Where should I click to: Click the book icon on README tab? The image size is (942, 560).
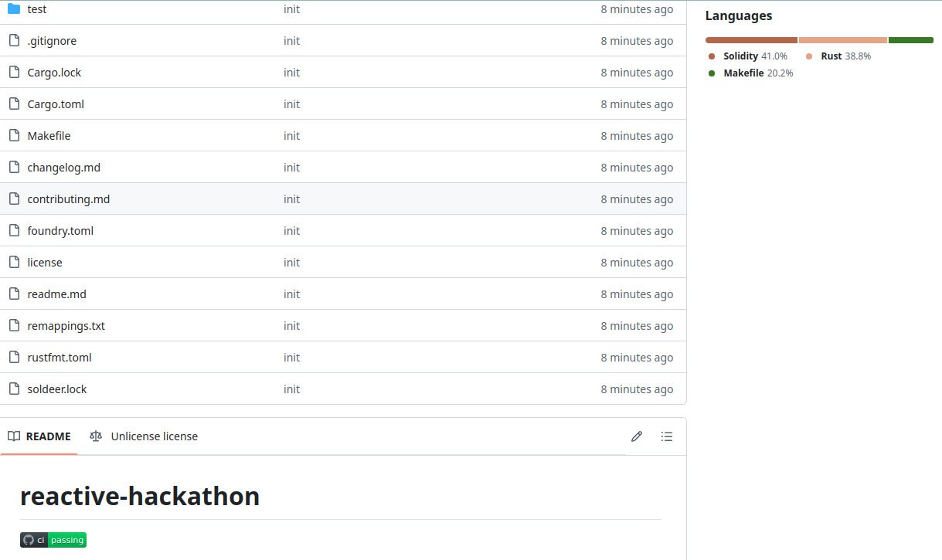(x=14, y=436)
